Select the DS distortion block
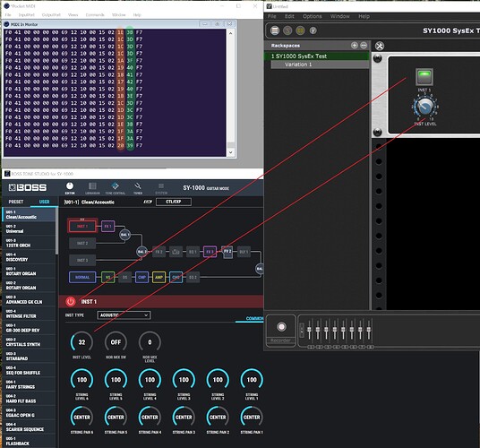 pyautogui.click(x=124, y=277)
